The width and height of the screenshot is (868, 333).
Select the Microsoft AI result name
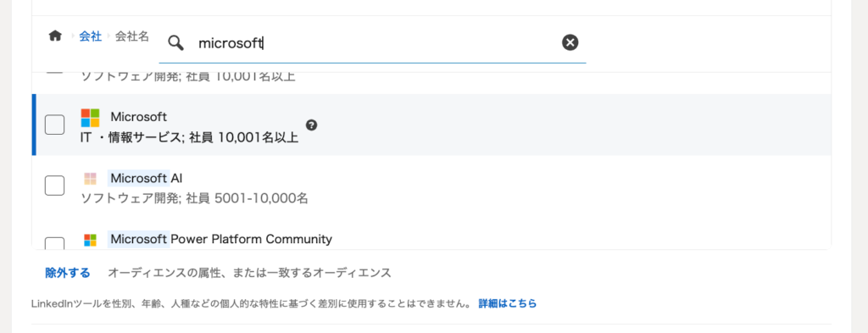coord(146,178)
